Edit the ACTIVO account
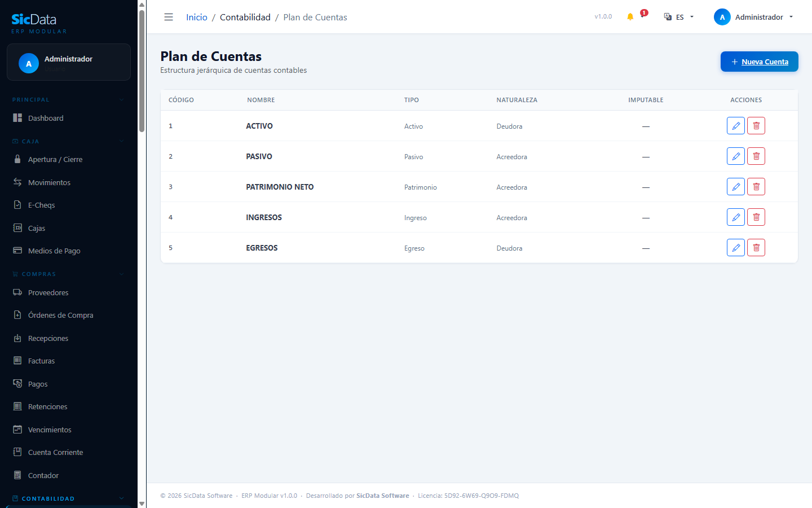This screenshot has width=812, height=508. 736,126
